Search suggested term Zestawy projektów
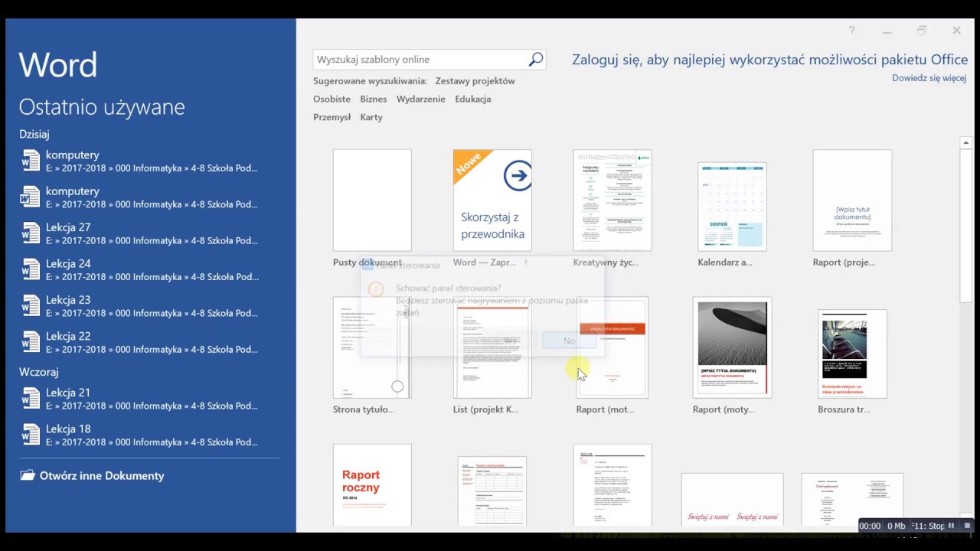The width and height of the screenshot is (980, 551). (x=475, y=81)
